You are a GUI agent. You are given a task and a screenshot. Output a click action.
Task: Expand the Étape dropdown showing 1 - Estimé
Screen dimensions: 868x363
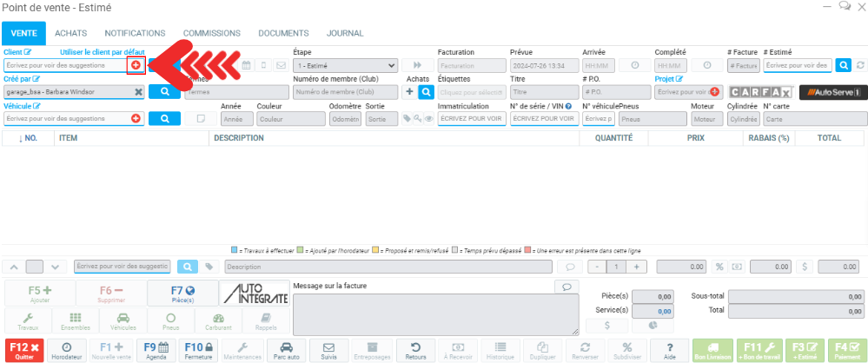click(345, 65)
